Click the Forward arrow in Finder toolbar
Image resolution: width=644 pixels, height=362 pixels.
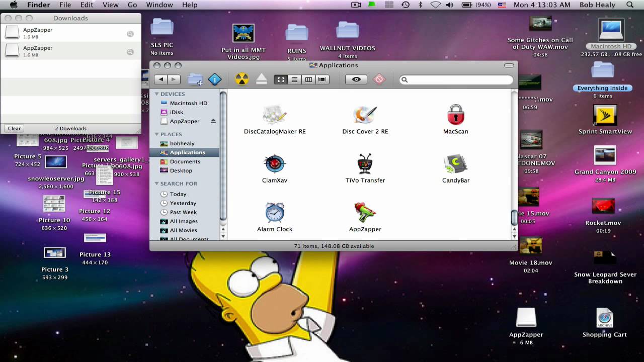click(x=174, y=79)
